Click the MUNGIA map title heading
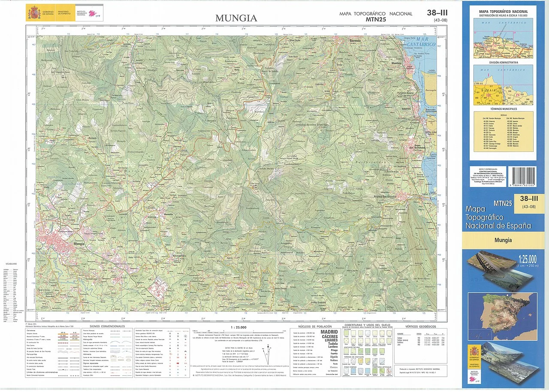This screenshot has width=549, height=392. pos(236,18)
